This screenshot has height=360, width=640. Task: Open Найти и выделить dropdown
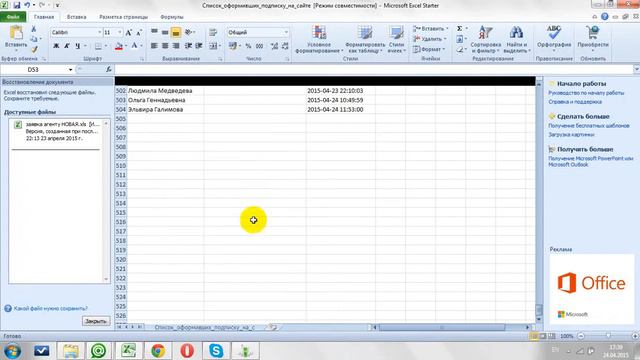tap(516, 39)
